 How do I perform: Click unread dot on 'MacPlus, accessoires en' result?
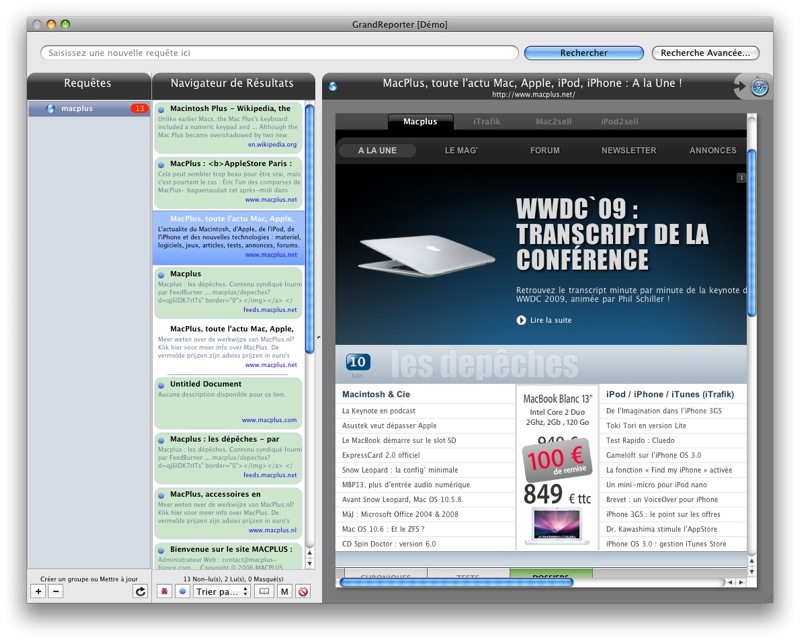point(161,495)
